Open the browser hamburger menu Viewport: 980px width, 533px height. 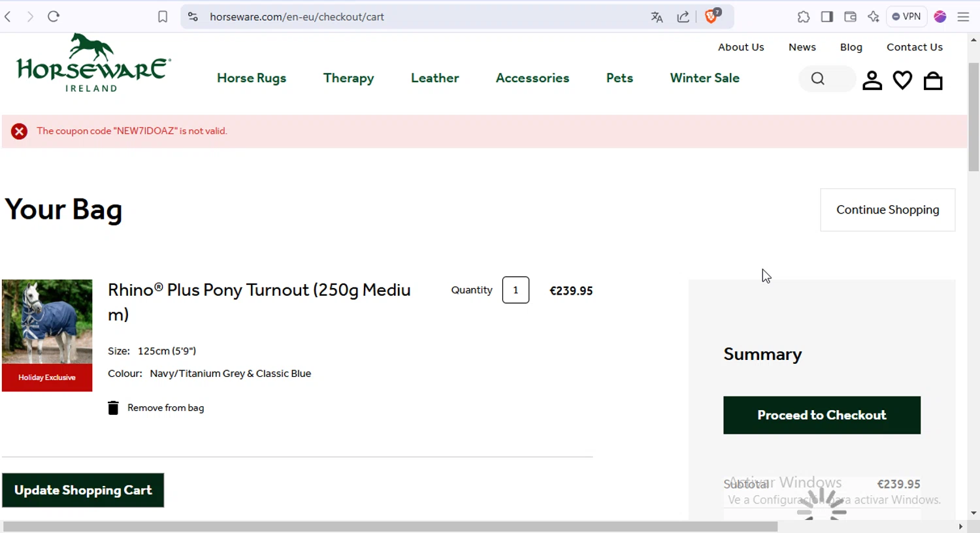tap(963, 17)
